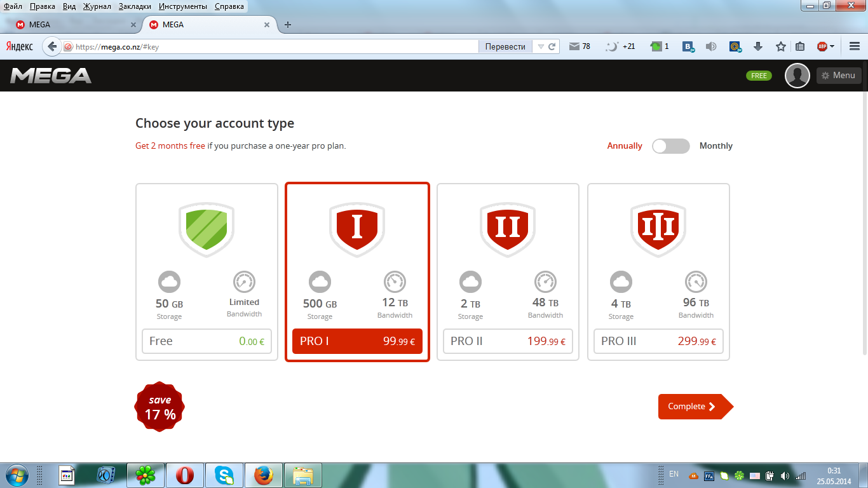Click the 500 GB storage cloud icon
This screenshot has width=868, height=488.
click(320, 281)
